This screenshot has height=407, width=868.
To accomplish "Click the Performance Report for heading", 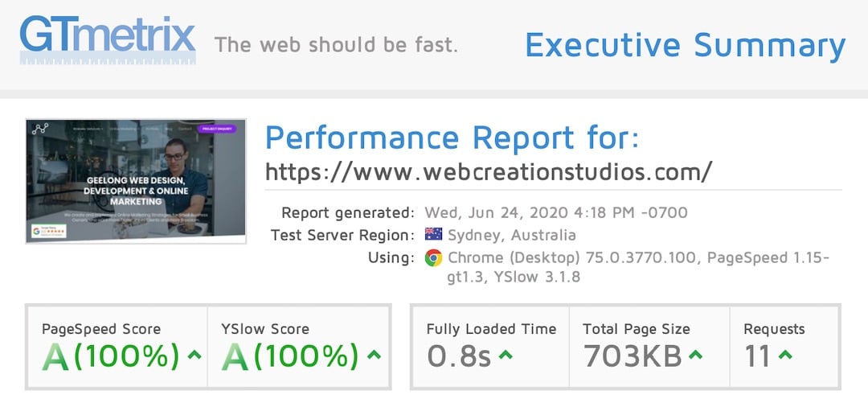I will [x=452, y=138].
